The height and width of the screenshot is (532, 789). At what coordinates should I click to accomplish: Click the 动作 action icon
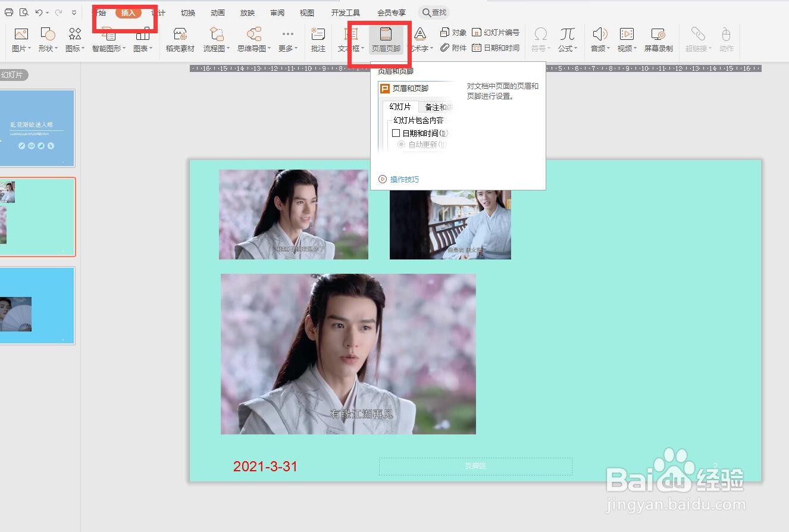point(726,34)
